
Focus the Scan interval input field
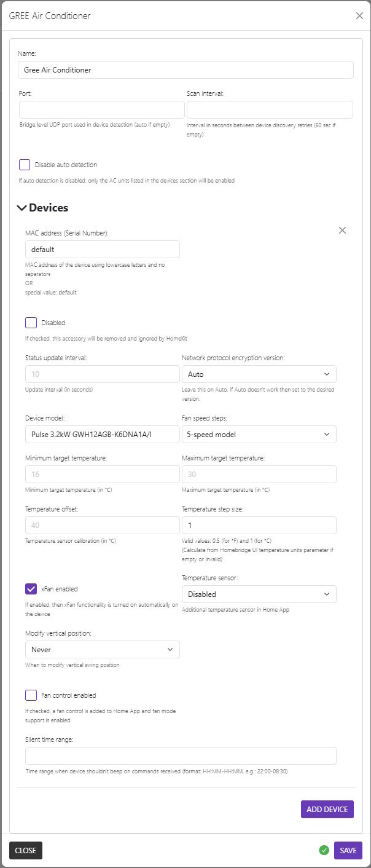click(270, 110)
